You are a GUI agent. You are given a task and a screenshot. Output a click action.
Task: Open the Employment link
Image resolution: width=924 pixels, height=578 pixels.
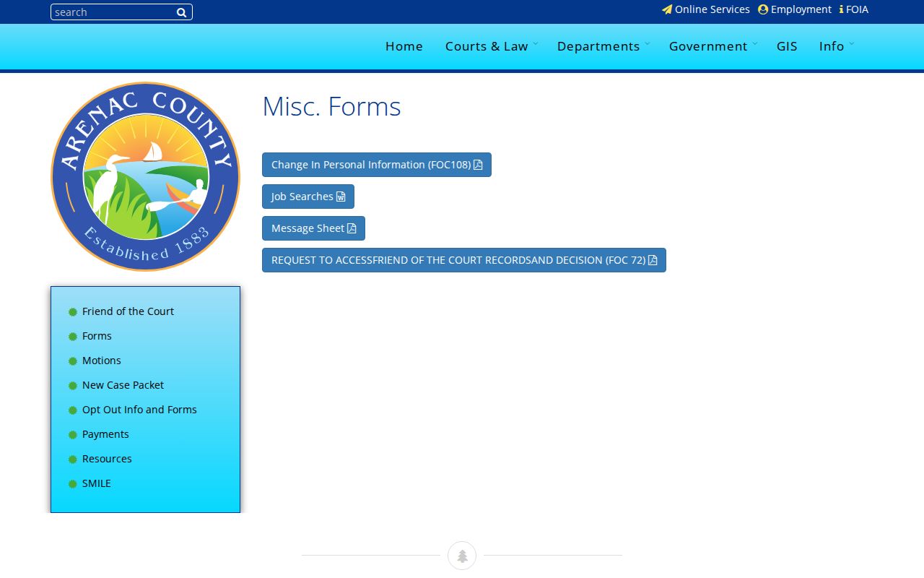click(795, 9)
